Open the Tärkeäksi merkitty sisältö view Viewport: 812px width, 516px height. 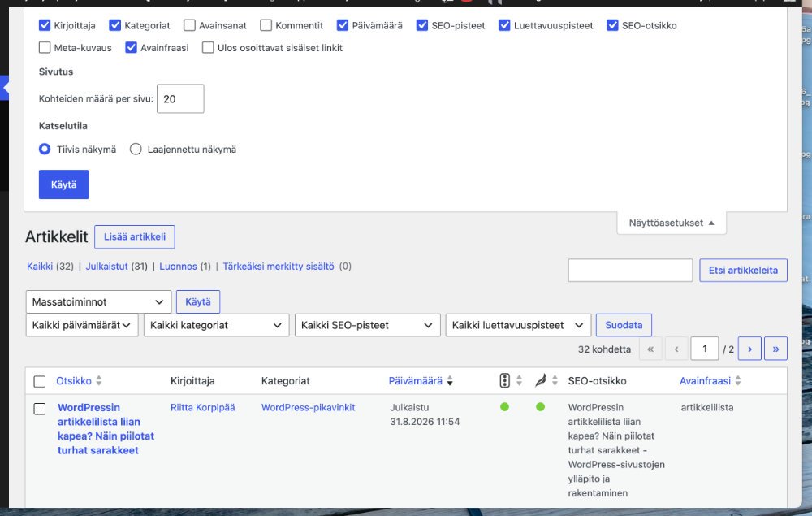(279, 267)
